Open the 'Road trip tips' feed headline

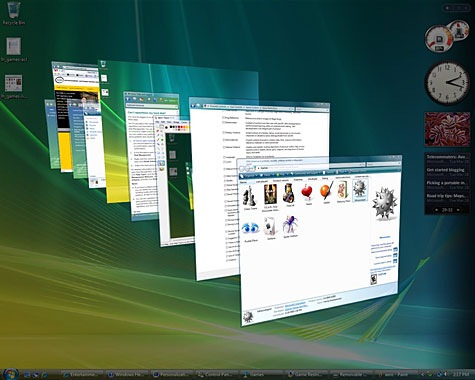pyautogui.click(x=446, y=196)
